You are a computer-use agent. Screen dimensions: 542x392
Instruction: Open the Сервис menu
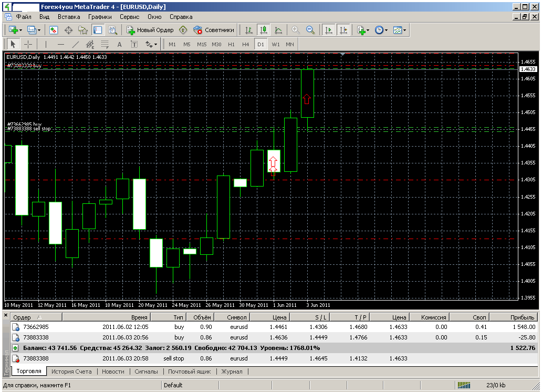[x=129, y=17]
